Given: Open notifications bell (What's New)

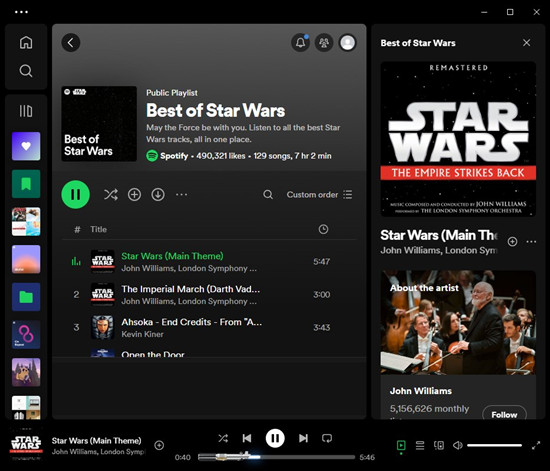Looking at the screenshot, I should tap(301, 43).
